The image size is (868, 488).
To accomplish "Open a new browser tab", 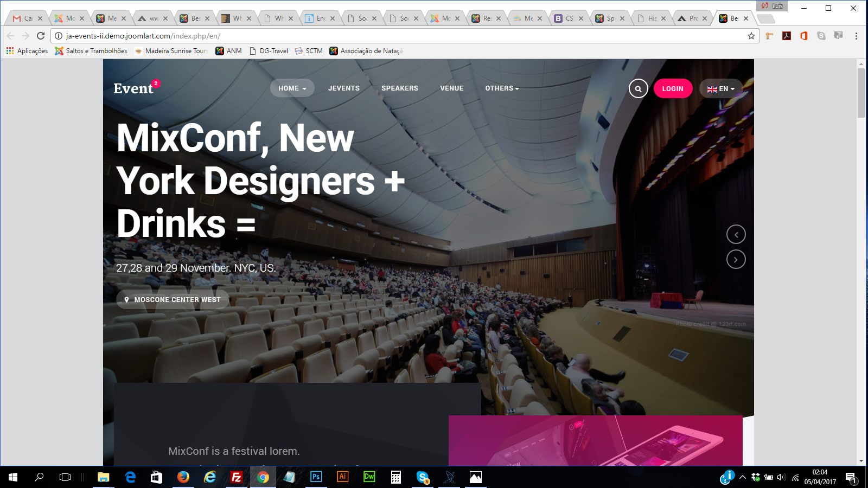I will 765,19.
